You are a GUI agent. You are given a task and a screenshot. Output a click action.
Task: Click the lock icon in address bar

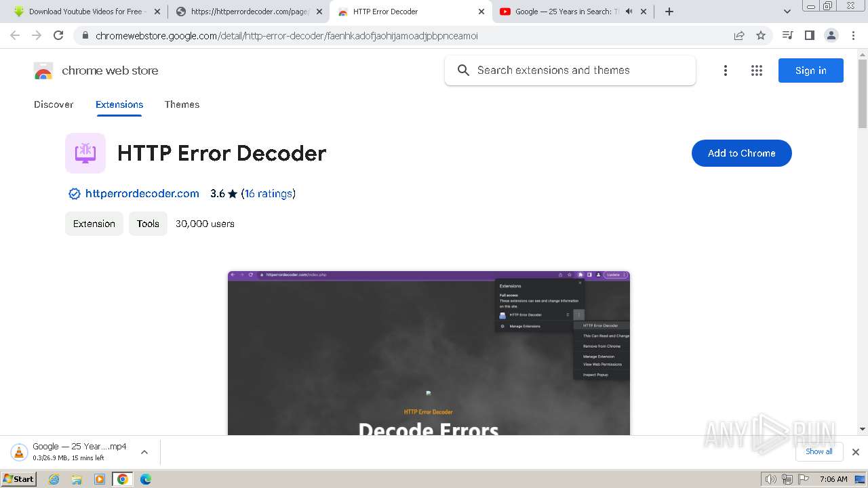pyautogui.click(x=85, y=36)
